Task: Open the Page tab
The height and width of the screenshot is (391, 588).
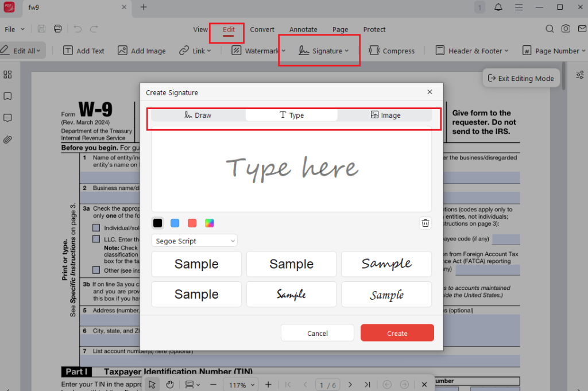Action: (x=340, y=29)
